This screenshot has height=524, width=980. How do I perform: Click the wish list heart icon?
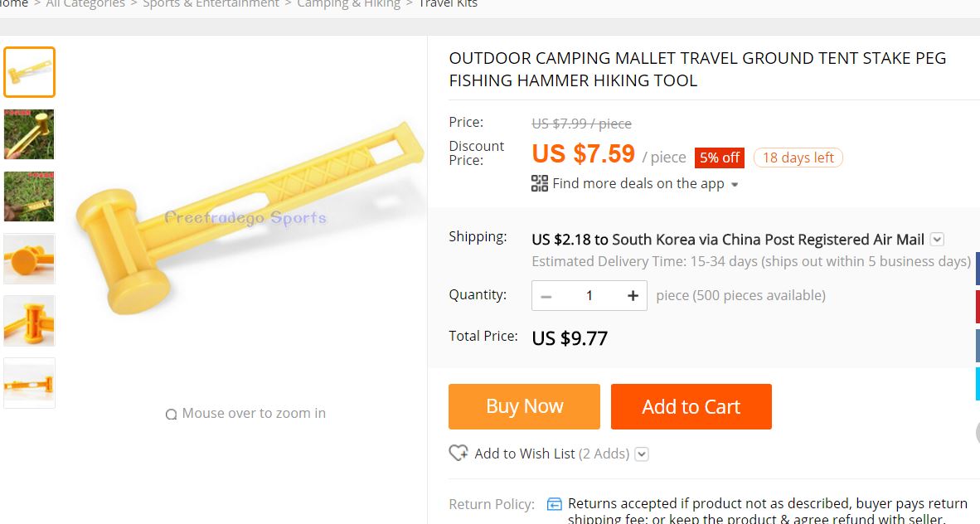(x=458, y=454)
